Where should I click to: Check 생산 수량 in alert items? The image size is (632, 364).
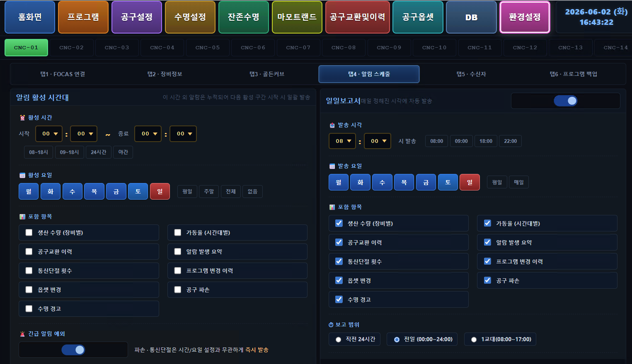[29, 233]
